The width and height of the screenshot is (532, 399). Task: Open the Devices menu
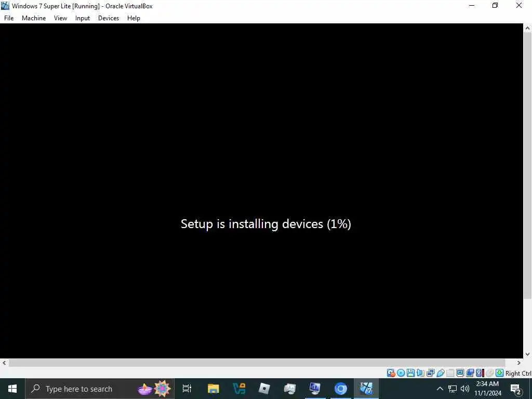109,18
